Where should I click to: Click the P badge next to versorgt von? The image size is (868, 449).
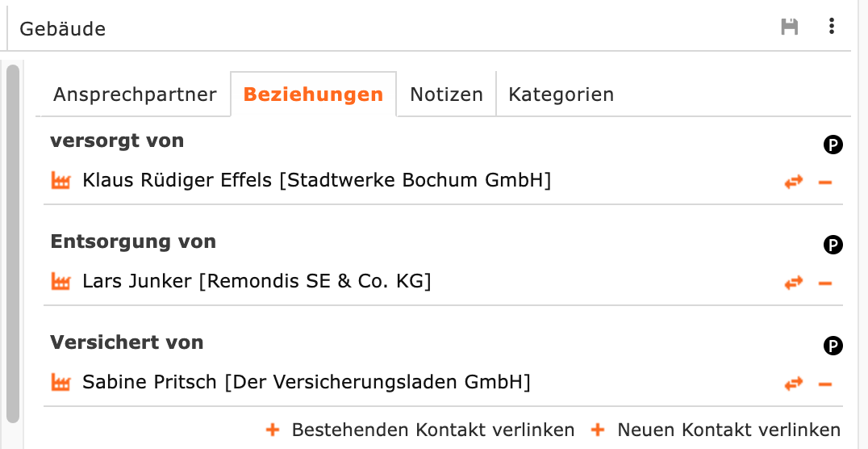pyautogui.click(x=833, y=145)
